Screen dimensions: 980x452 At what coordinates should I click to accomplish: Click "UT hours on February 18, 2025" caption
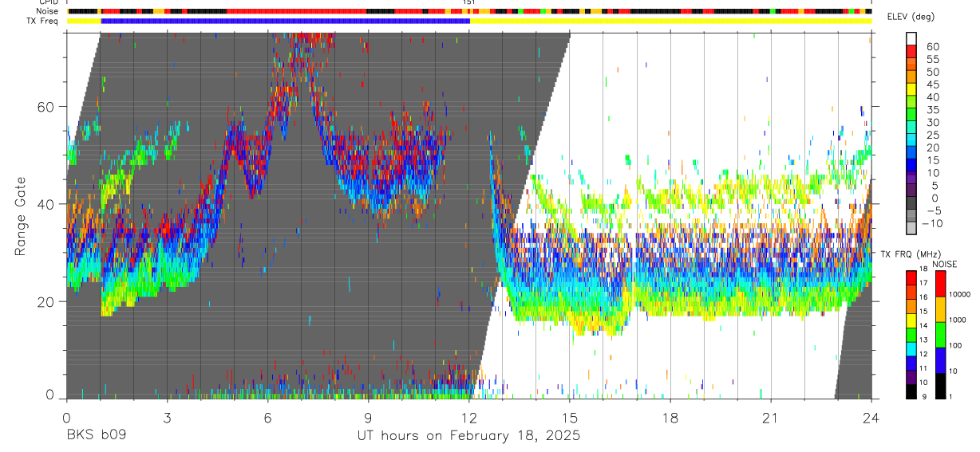point(468,436)
